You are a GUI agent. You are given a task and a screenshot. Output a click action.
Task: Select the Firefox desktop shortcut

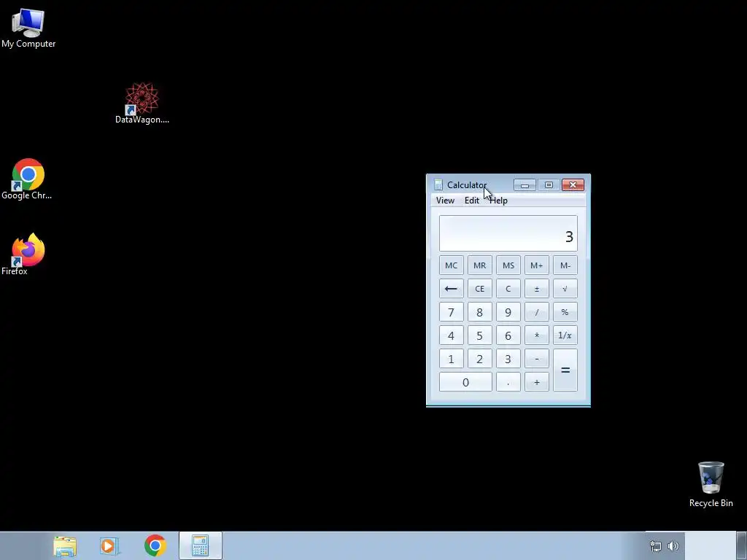point(27,254)
